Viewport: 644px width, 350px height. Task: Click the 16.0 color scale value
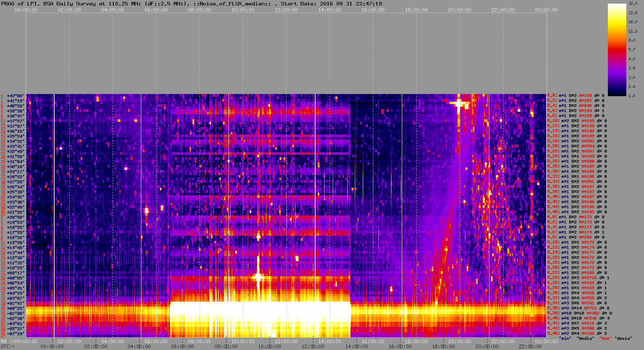tap(633, 22)
